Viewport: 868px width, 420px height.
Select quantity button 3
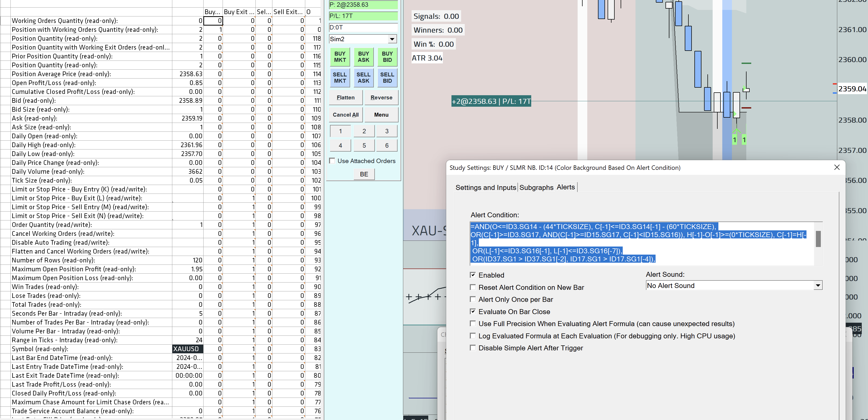pos(387,131)
